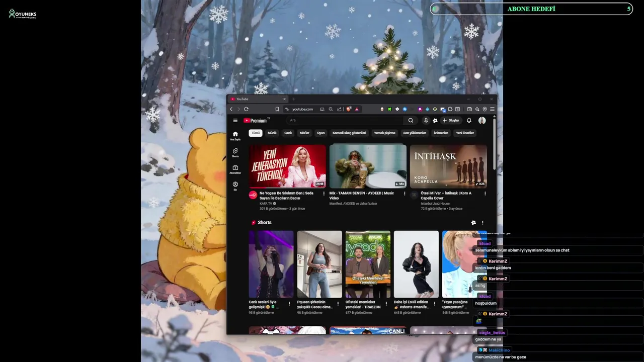Open the three-dot menu for the Ofisteki memleket short
Viewport: 644px width, 362px height.
[x=386, y=304]
